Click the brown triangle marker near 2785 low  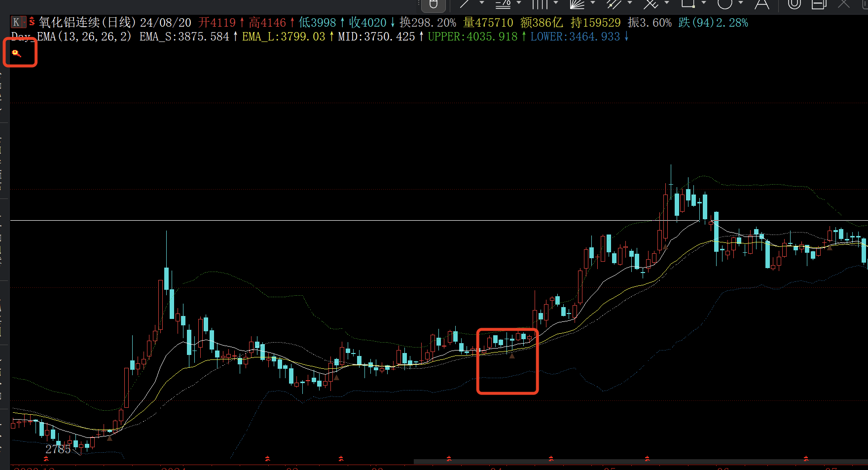tap(109, 438)
